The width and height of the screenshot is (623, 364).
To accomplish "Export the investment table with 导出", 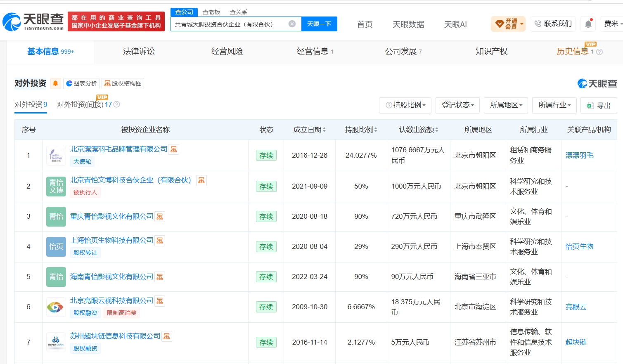I will pos(599,106).
